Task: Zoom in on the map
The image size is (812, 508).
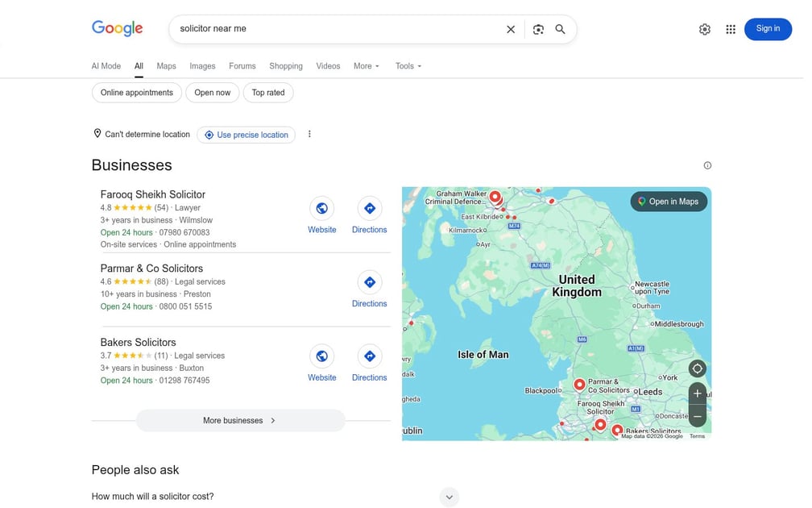Action: click(698, 393)
